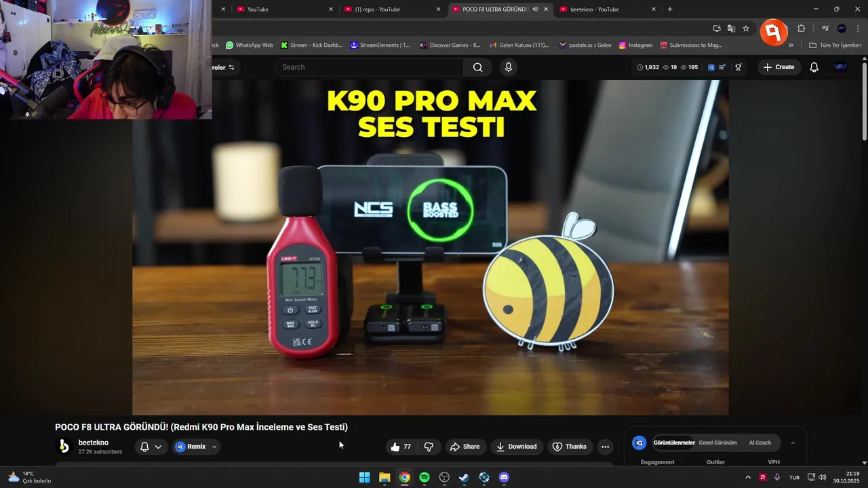
Task: Toggle the microphone icon in system tray
Action: 777,477
